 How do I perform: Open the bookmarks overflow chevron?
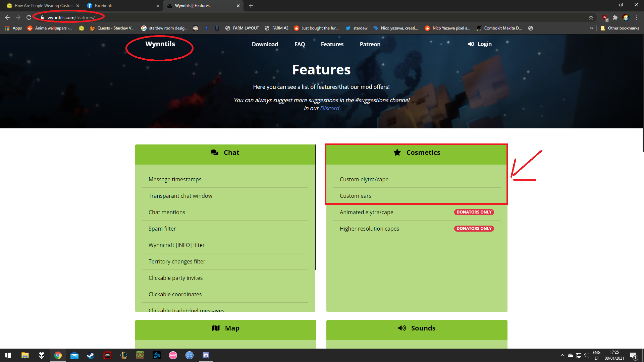pos(592,28)
